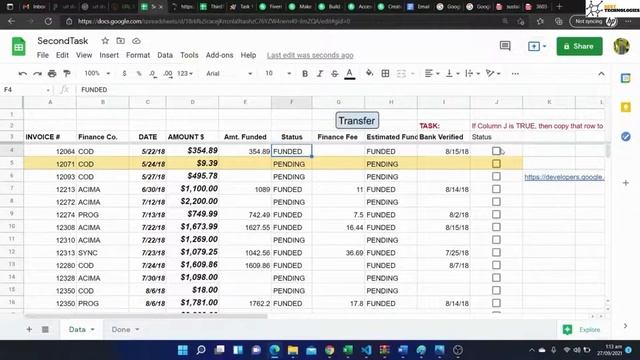Click the Transfer button

(x=357, y=120)
